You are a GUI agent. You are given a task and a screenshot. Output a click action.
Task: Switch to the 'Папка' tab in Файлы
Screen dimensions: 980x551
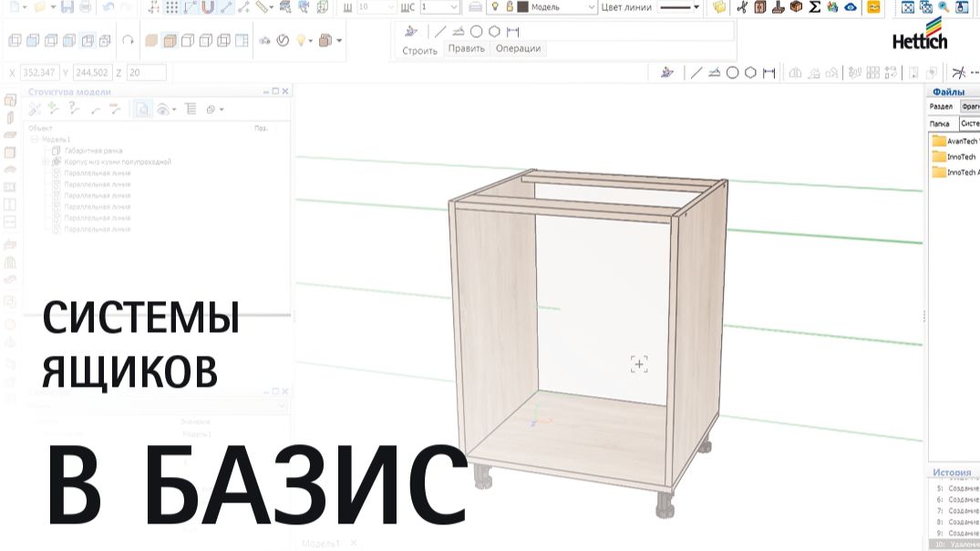pos(940,124)
